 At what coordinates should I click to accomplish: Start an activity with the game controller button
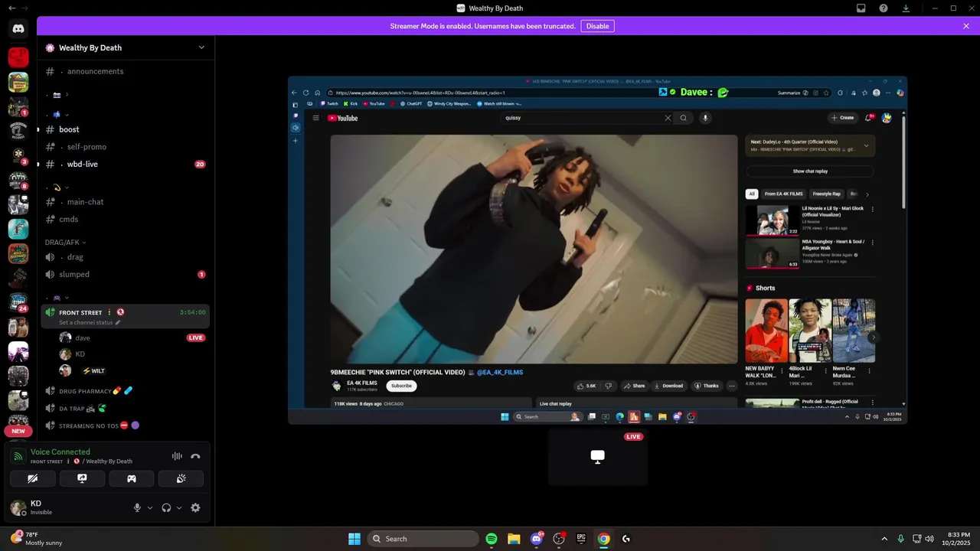[x=132, y=478]
